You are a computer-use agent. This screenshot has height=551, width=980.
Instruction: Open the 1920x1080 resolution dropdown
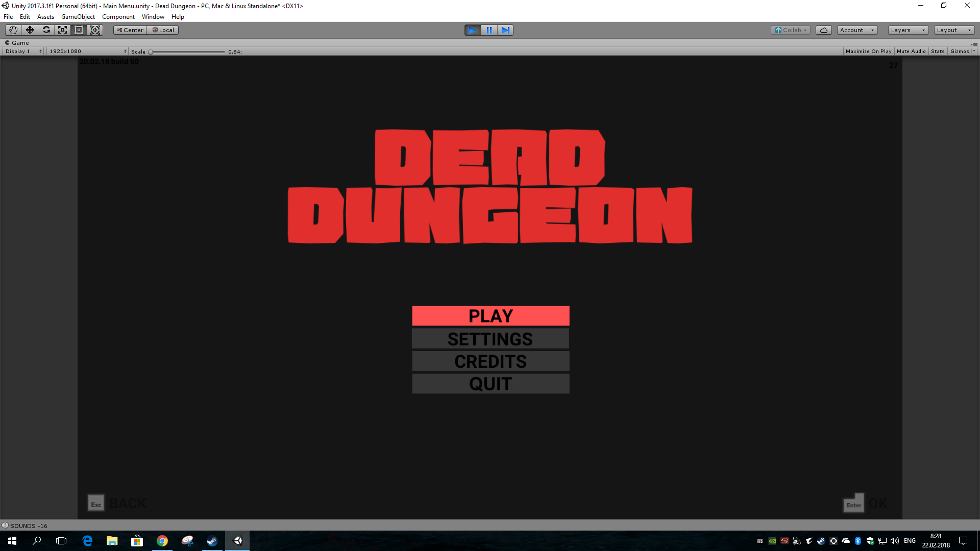point(87,52)
